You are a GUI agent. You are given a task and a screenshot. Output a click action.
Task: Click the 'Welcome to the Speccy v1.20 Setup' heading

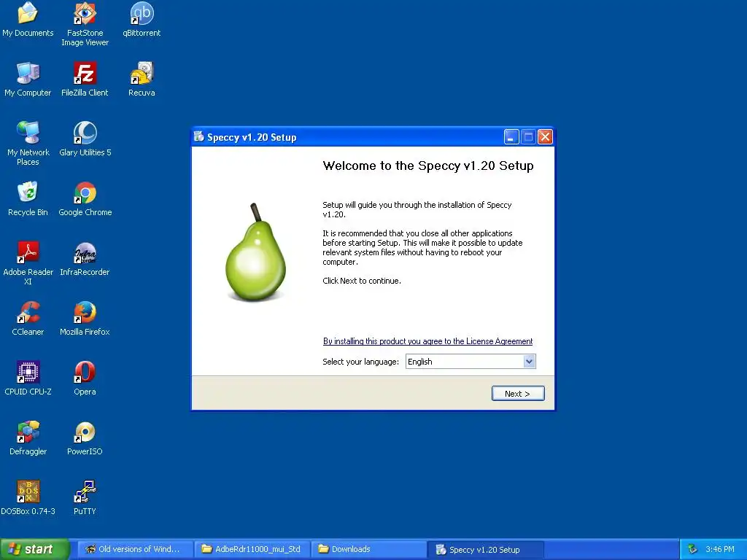click(x=427, y=166)
